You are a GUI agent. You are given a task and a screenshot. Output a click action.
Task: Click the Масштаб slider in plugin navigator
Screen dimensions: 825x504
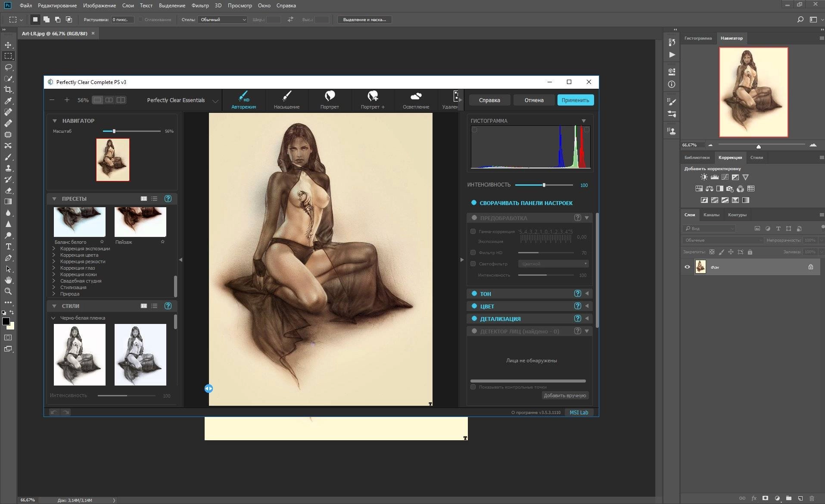tap(131, 131)
